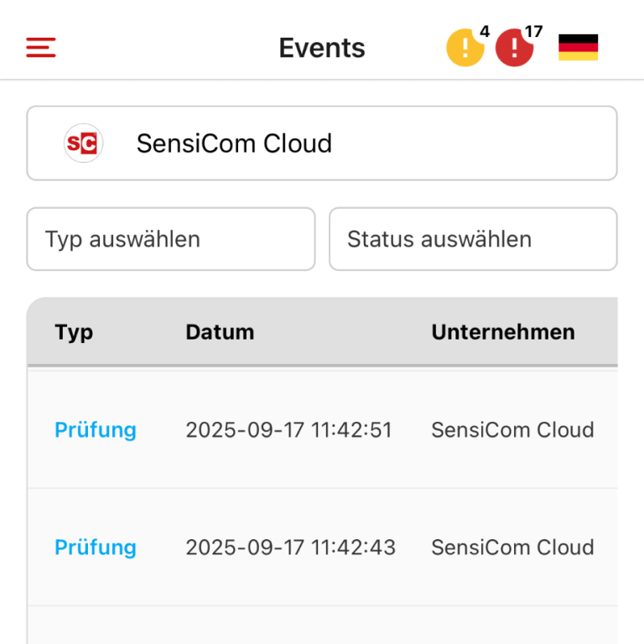The height and width of the screenshot is (644, 644).
Task: Sort by the Typ column header
Action: click(74, 332)
